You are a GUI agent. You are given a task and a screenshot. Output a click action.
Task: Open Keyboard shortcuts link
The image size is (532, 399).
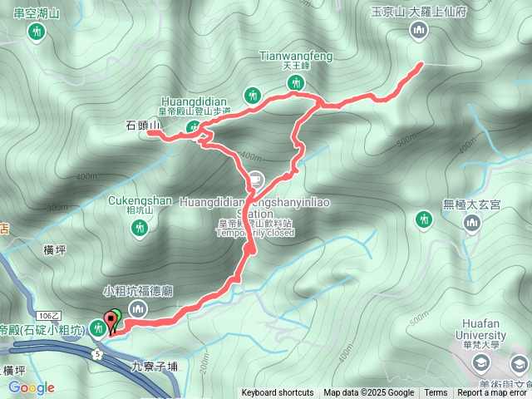(278, 393)
